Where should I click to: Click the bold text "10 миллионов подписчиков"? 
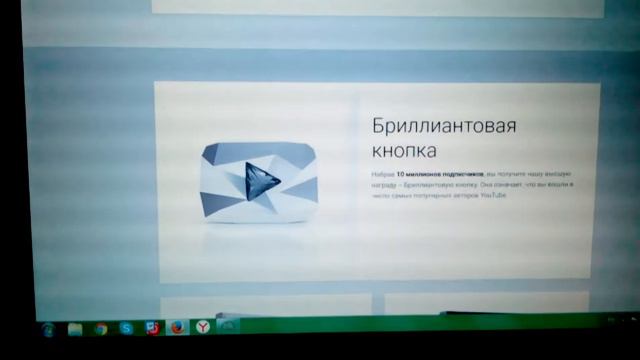440,174
